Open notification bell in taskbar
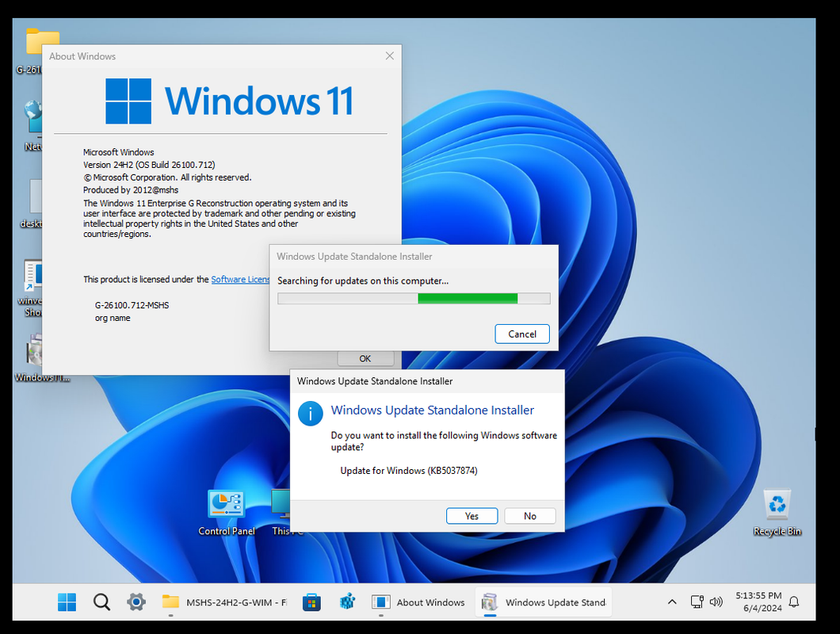The height and width of the screenshot is (634, 840). pos(794,602)
